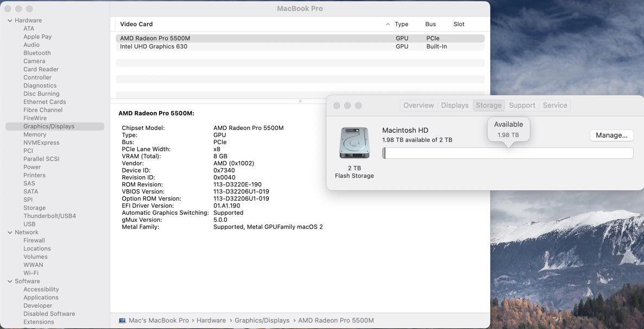The height and width of the screenshot is (329, 644).
Task: Switch to the Overview tab
Action: tap(418, 105)
